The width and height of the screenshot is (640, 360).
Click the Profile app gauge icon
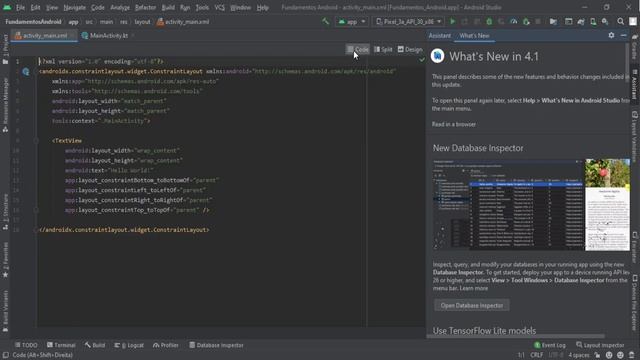point(514,22)
